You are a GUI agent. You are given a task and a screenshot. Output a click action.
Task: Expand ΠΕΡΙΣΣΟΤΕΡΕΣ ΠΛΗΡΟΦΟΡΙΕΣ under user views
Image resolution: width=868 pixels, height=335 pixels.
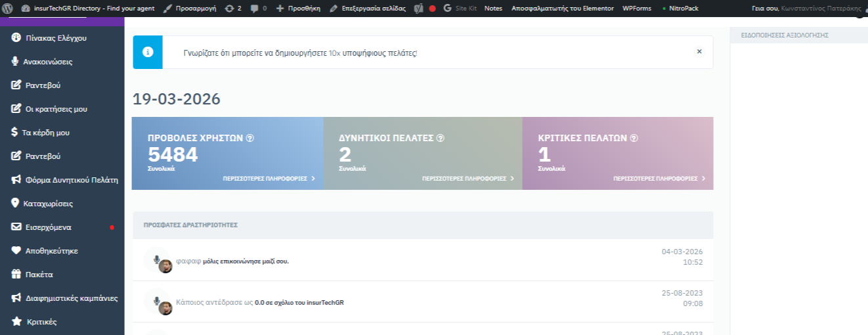(269, 178)
